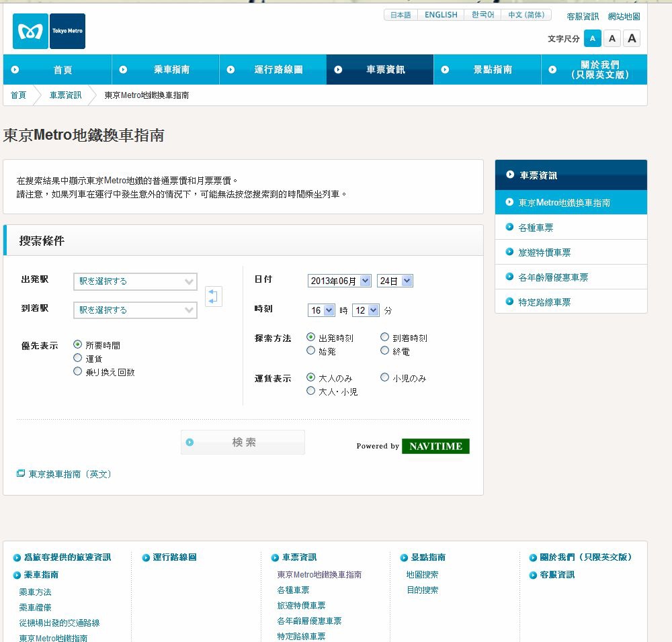Screen dimensions: 672x642
Task: Open 東京換車指南（英文）link
Action: (x=70, y=474)
